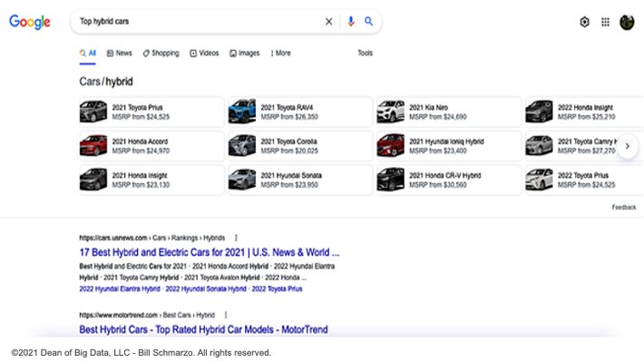
Task: Open the 2021 Honda CR-V Hybrid card
Action: point(449,180)
